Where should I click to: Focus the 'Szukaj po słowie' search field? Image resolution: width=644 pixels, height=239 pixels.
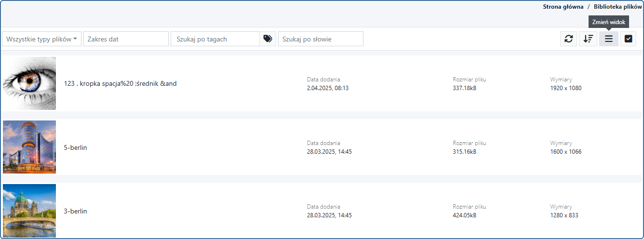point(321,39)
